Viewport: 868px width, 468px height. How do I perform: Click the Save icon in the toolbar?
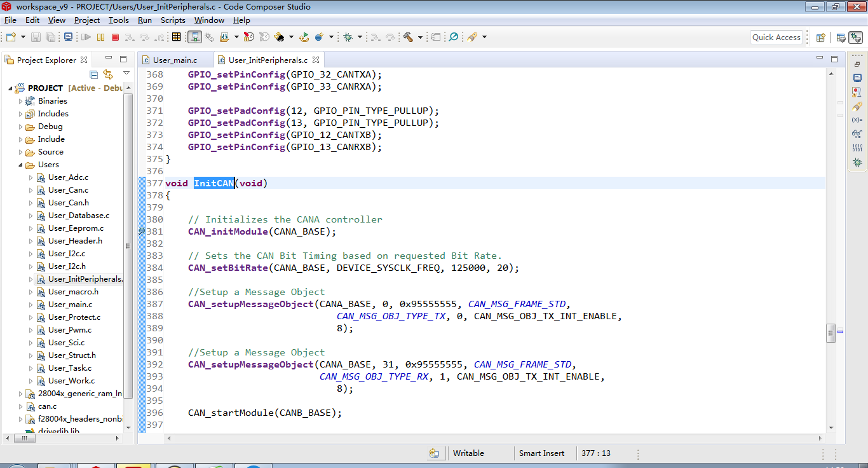coord(36,37)
